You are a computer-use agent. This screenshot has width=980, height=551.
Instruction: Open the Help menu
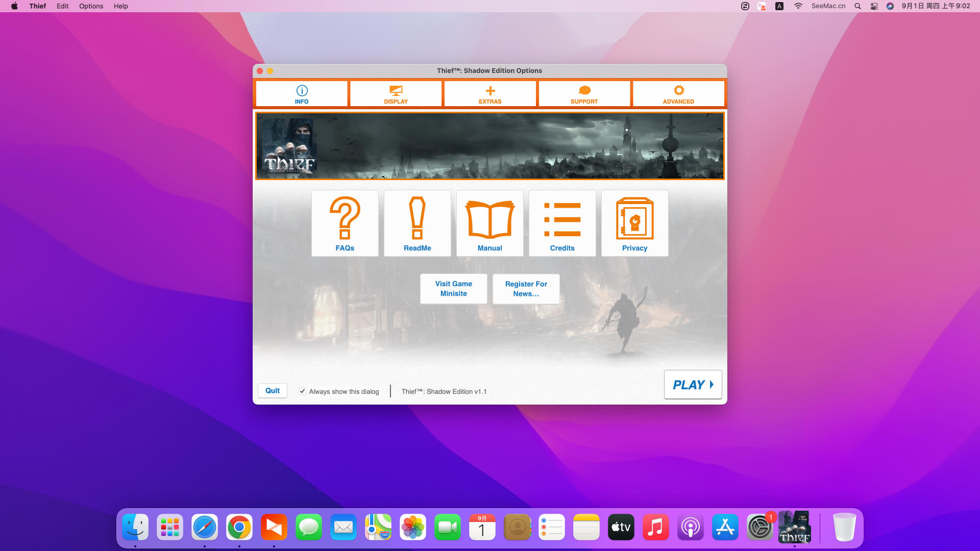[x=120, y=6]
